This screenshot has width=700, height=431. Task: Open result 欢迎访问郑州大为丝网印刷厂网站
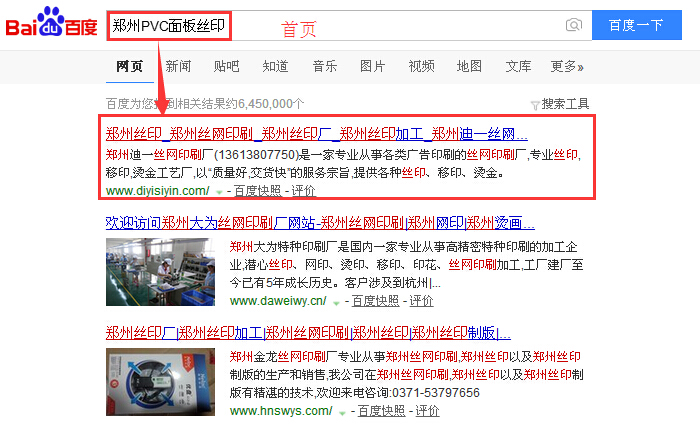pyautogui.click(x=320, y=222)
